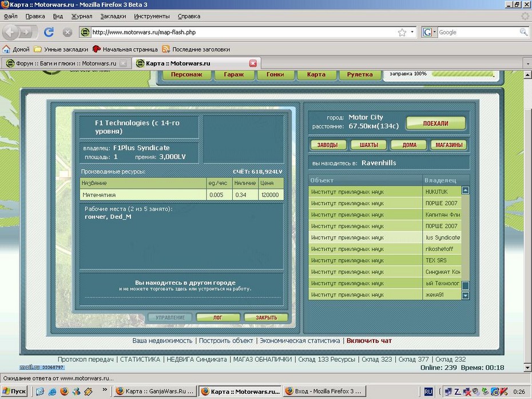Open the search engine selector dropdown
The width and height of the screenshot is (532, 399).
pyautogui.click(x=429, y=32)
